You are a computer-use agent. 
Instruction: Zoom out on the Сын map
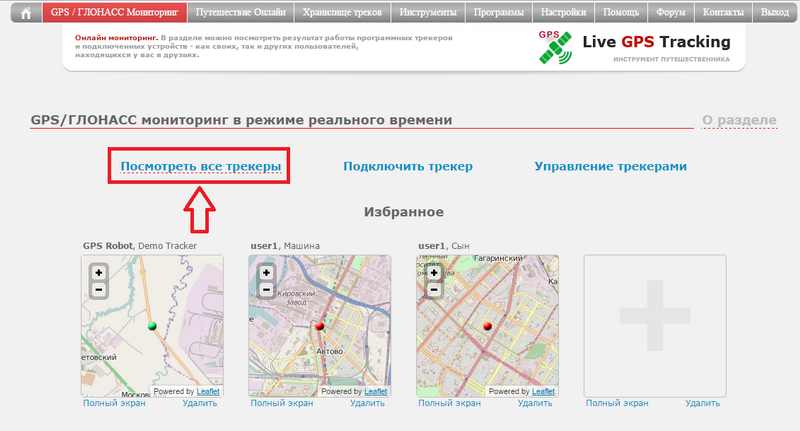[434, 290]
